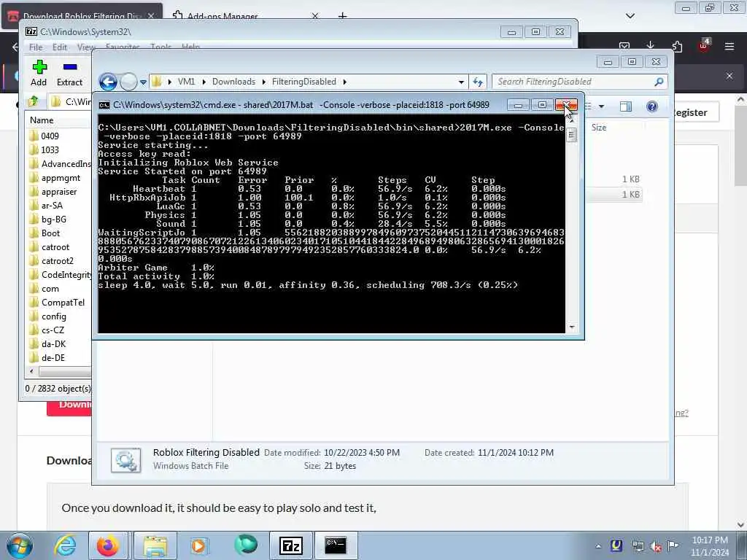Viewport: 747px width, 560px height.
Task: Click the Add button in 7-Zip
Action: [39, 74]
